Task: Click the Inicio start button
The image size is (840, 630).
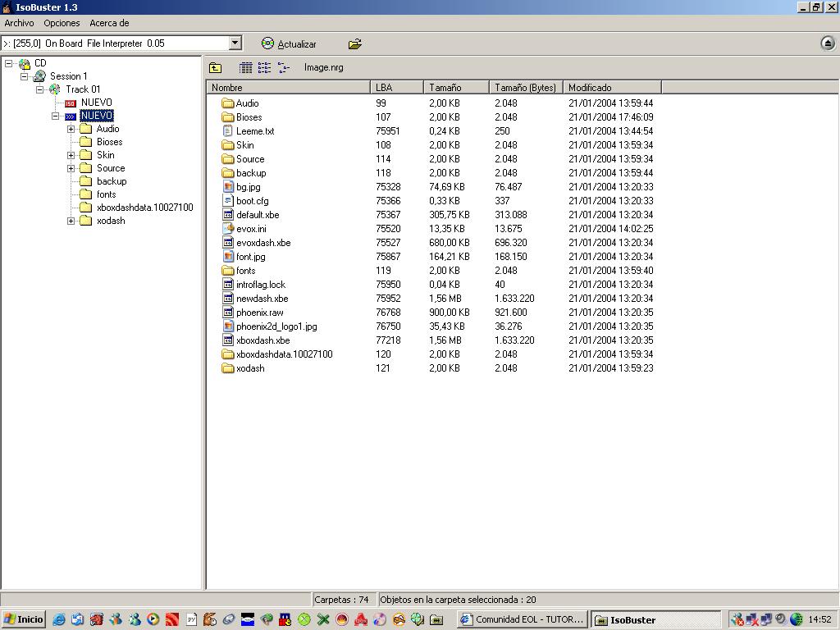Action: [x=24, y=619]
